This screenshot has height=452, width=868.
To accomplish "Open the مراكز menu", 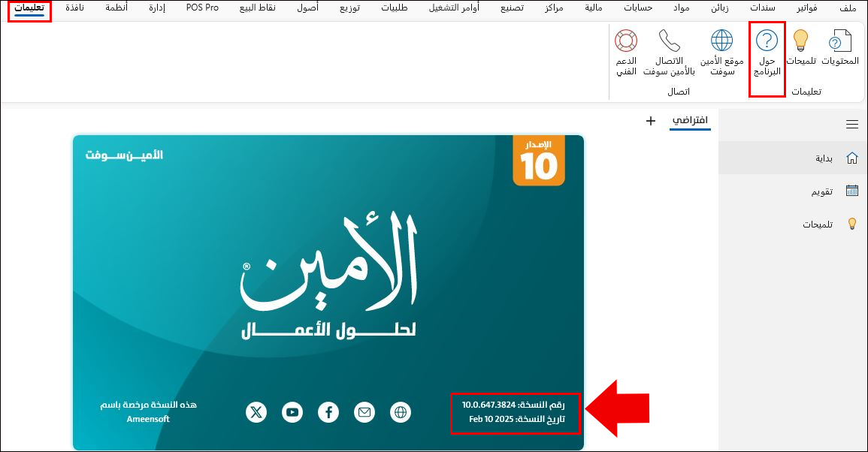I will [554, 8].
